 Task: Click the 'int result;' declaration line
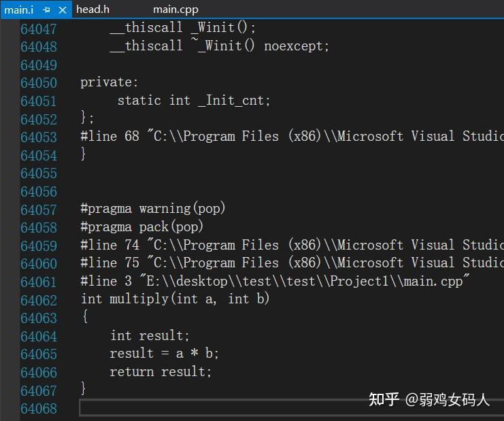pos(150,335)
